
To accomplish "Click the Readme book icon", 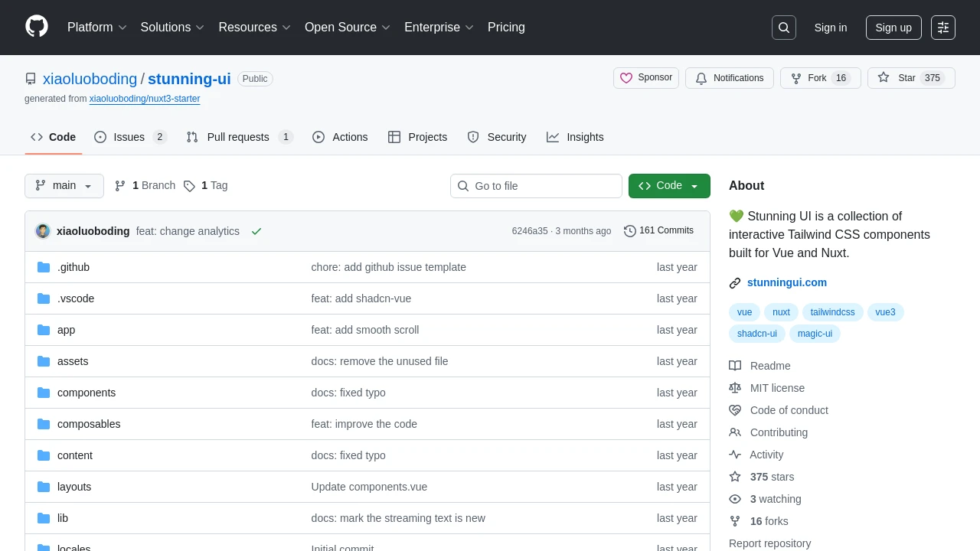I will [x=735, y=366].
